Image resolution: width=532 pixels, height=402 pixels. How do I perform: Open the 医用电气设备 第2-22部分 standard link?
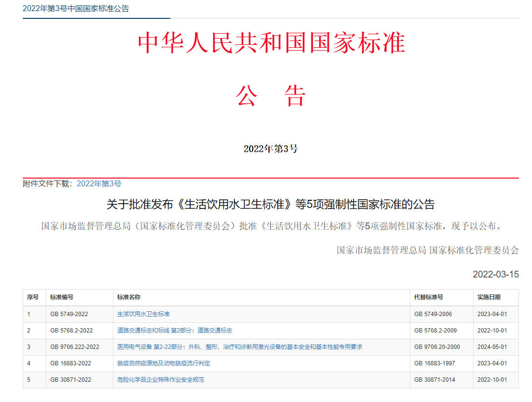(239, 347)
